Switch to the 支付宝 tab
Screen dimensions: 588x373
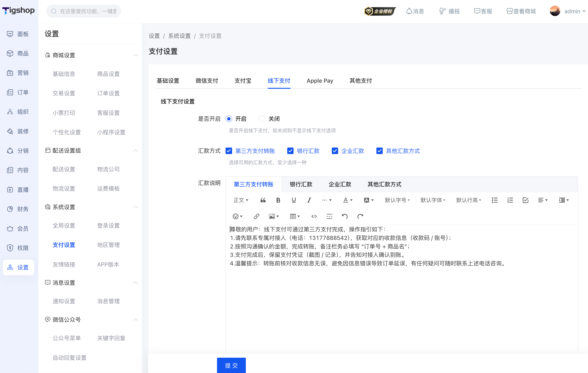pos(243,81)
